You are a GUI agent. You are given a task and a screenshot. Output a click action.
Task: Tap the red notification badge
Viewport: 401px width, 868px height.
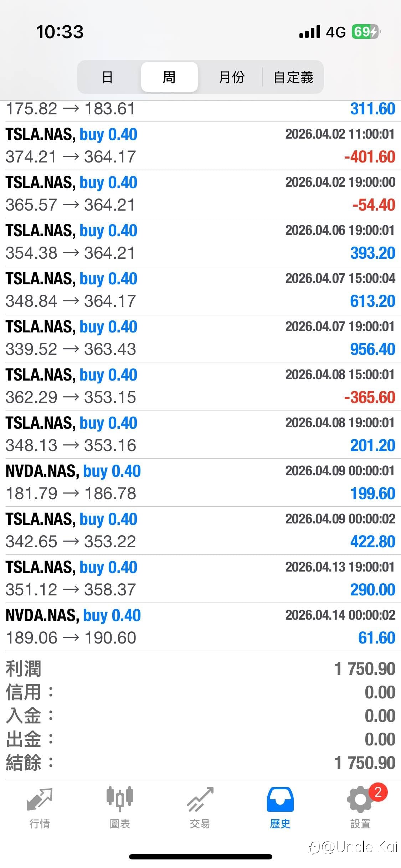pos(378,792)
